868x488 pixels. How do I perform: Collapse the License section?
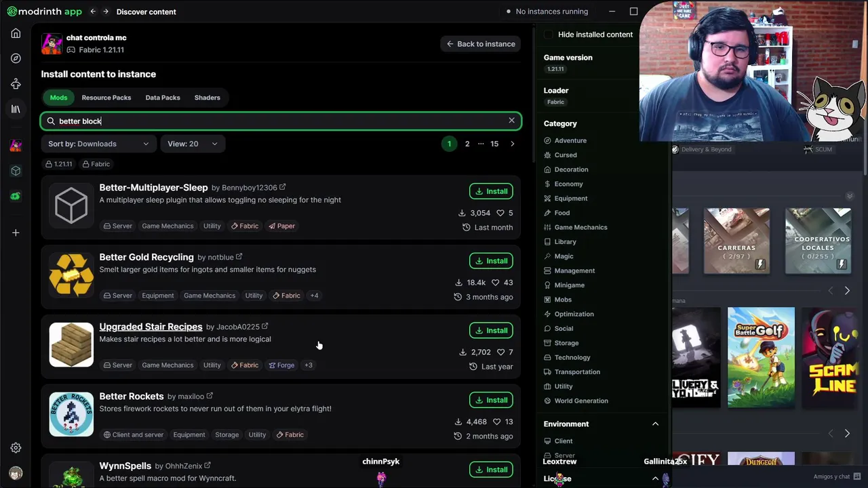click(655, 479)
